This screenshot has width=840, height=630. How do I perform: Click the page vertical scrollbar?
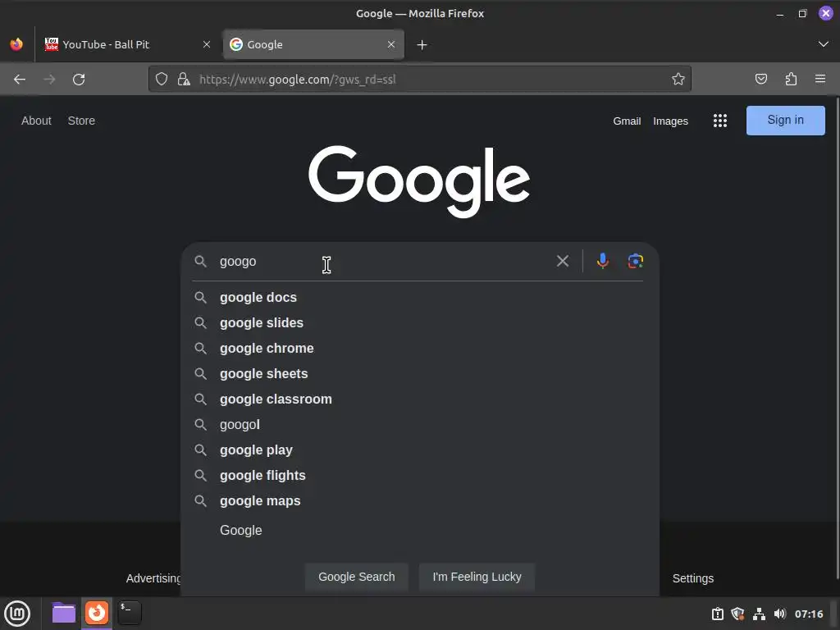tap(837, 337)
